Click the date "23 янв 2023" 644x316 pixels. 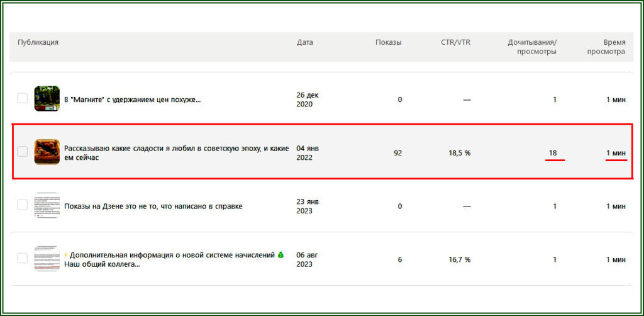tap(308, 206)
